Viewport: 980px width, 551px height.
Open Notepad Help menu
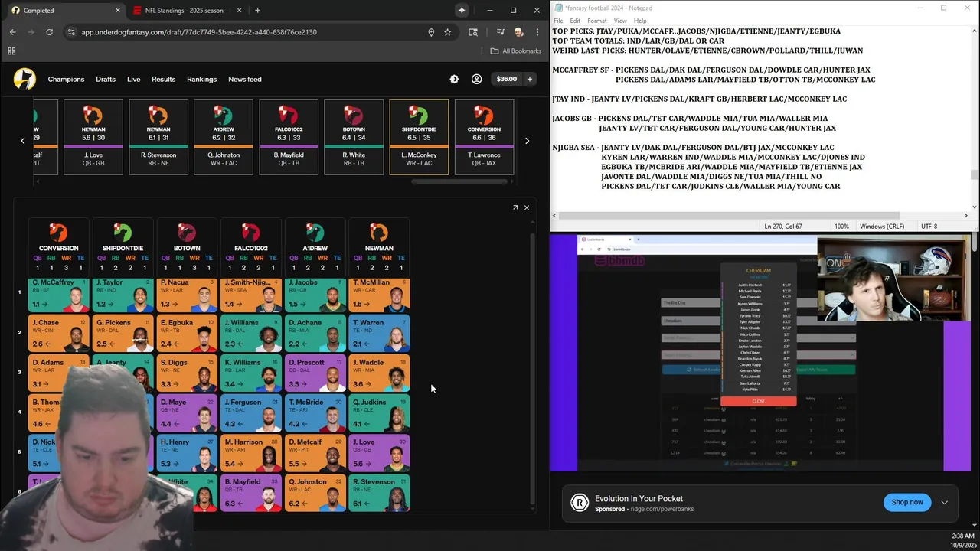[x=640, y=21]
